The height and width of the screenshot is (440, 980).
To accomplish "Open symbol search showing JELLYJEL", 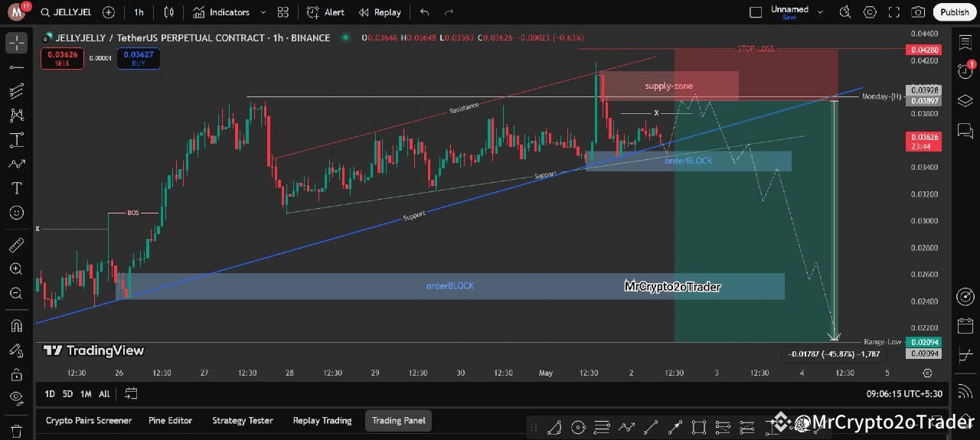I will [67, 12].
